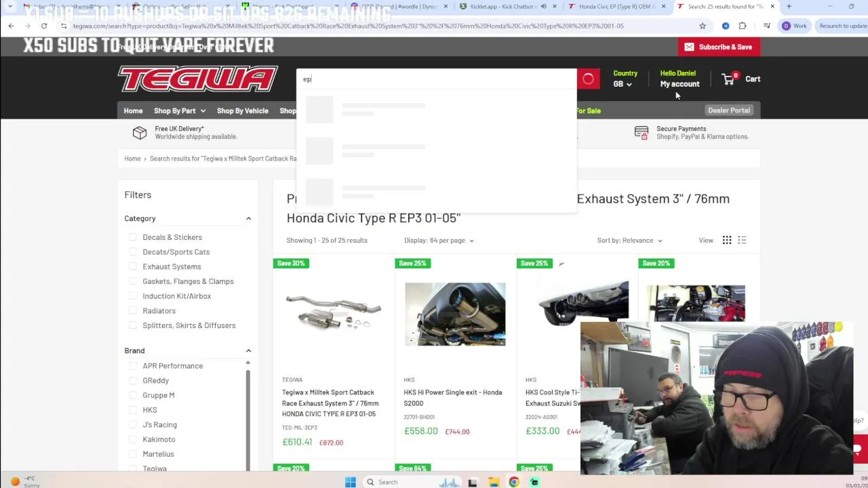Open Chrome from taskbar
The height and width of the screenshot is (488, 868).
[514, 482]
